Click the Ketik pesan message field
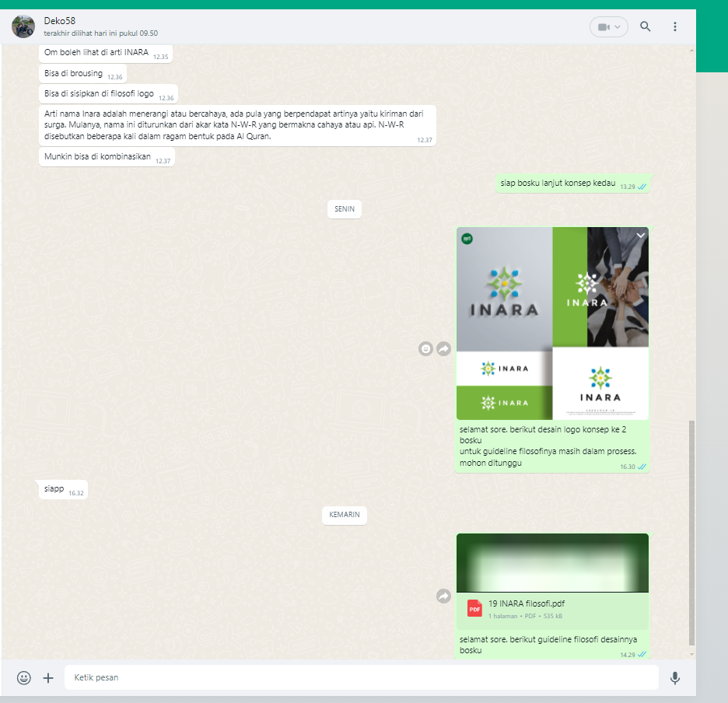This screenshot has width=728, height=703. tap(361, 678)
